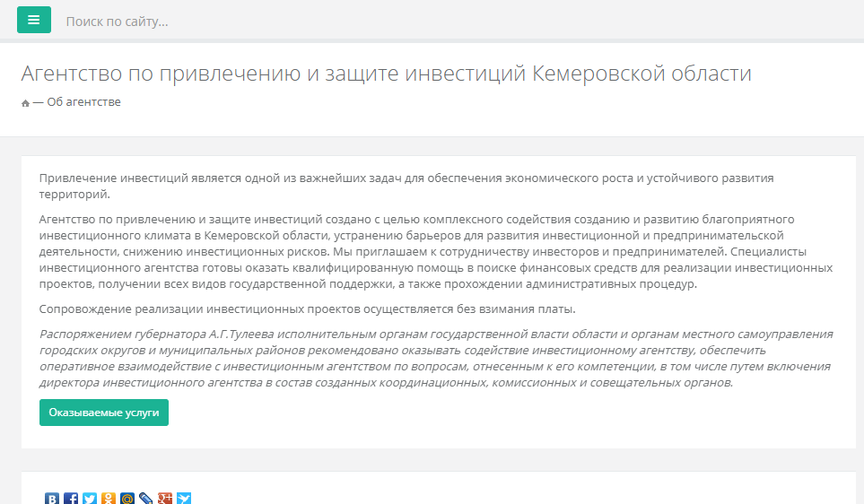Viewport: 864px width, 504px height.
Task: Open the 'Оказываемые услуги' button
Action: pyautogui.click(x=103, y=413)
